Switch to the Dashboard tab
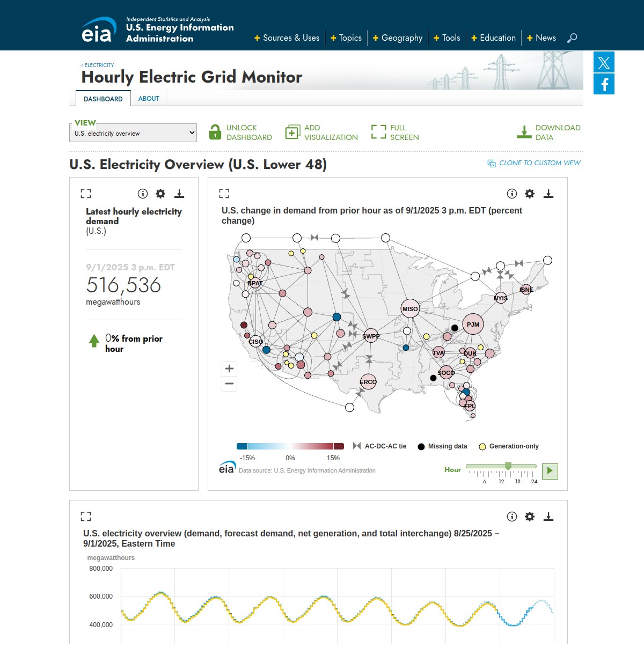Image resolution: width=644 pixels, height=663 pixels. click(103, 99)
